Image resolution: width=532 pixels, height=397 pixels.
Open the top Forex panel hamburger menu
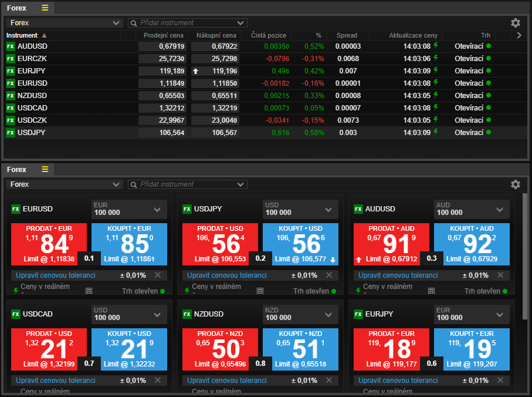(x=45, y=8)
